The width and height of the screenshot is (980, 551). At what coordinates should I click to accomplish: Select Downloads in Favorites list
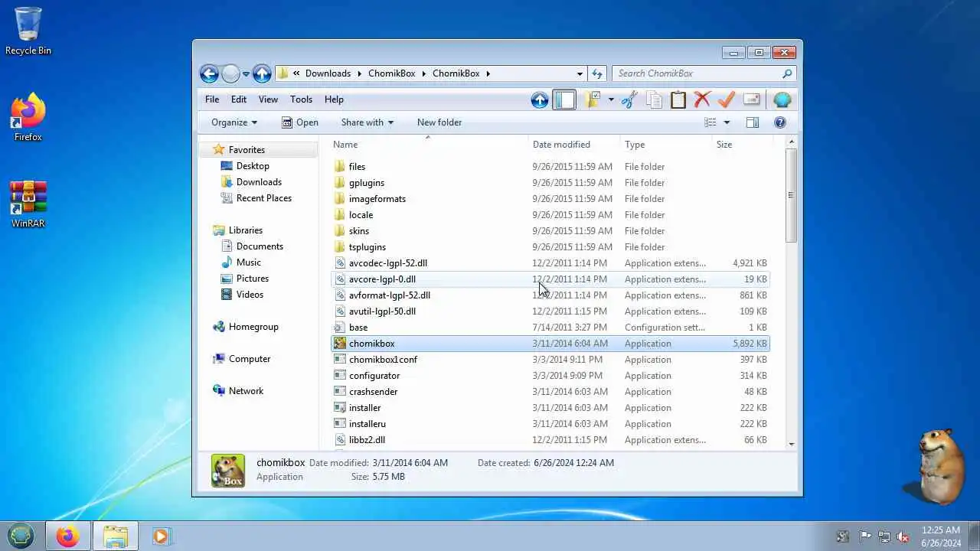(259, 182)
